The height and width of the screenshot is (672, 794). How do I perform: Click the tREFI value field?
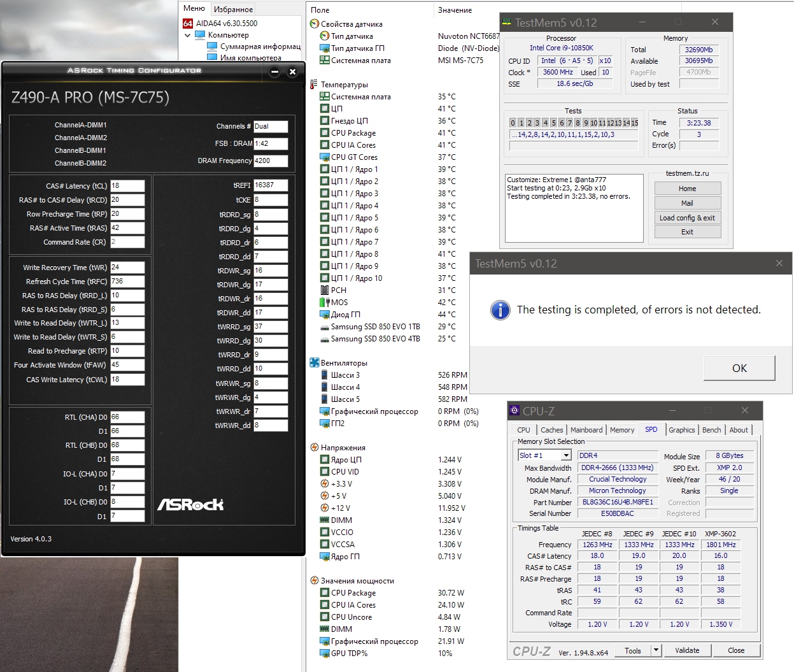tap(271, 185)
